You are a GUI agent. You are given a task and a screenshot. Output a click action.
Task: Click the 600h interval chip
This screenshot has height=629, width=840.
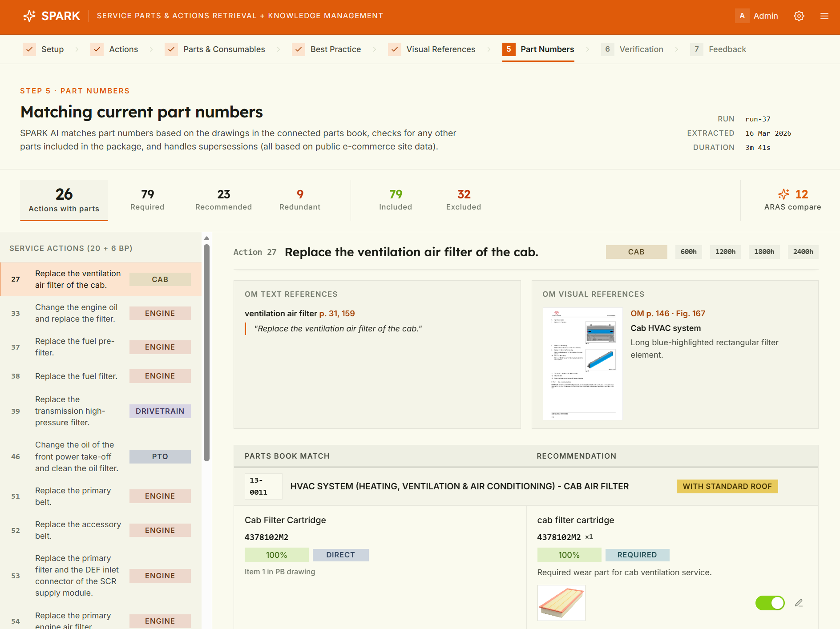[689, 252]
